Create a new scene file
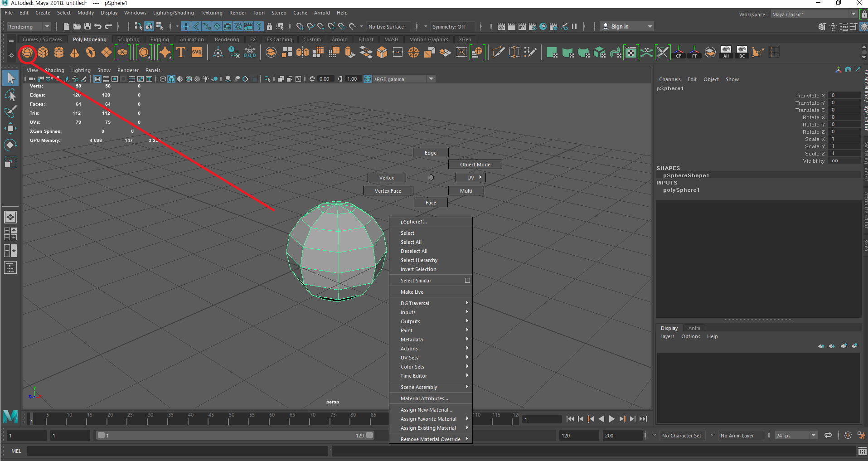The width and height of the screenshot is (868, 461). point(67,27)
